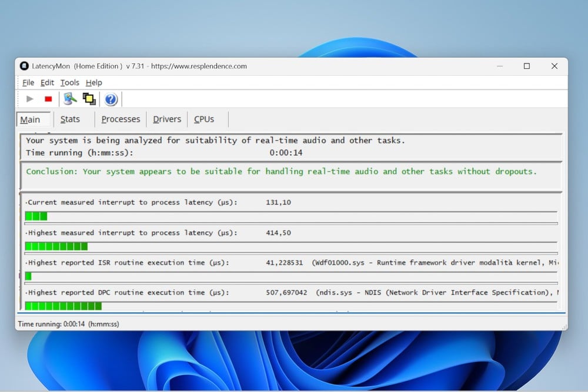Image resolution: width=588 pixels, height=392 pixels.
Task: Minimize the LatencyMon window
Action: point(499,66)
